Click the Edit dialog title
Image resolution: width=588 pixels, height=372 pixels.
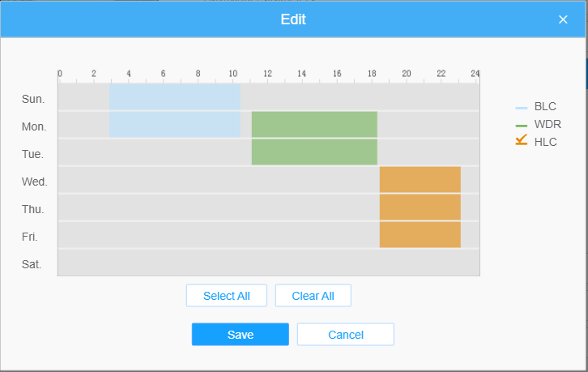293,19
